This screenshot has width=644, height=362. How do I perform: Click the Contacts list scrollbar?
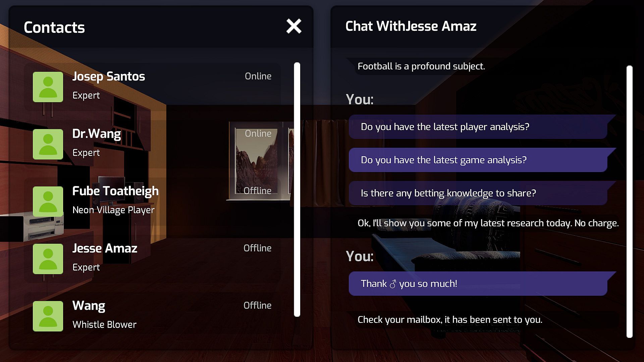pyautogui.click(x=297, y=189)
